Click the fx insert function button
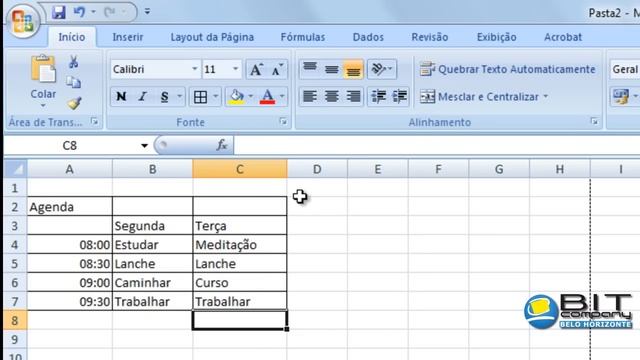This screenshot has width=640, height=360. click(x=222, y=145)
